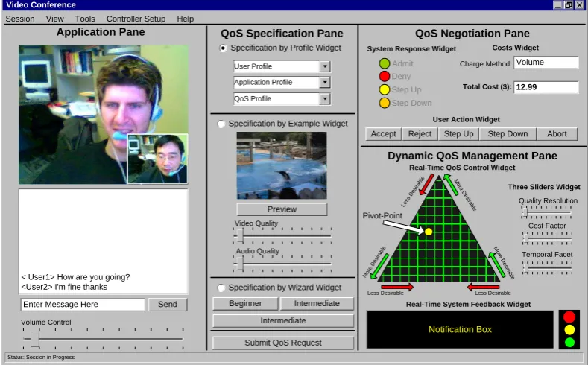
Task: Click the red Deny indicator light
Action: (x=385, y=76)
